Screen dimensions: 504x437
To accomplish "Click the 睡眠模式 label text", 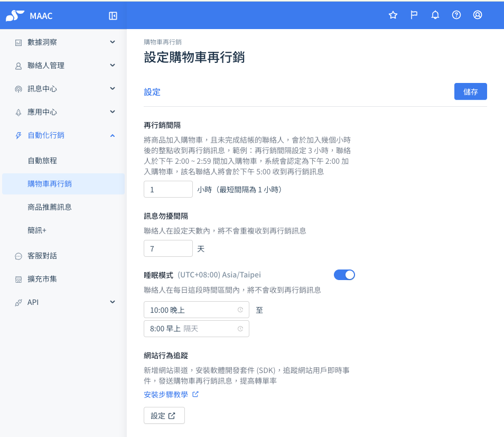I will [x=158, y=275].
